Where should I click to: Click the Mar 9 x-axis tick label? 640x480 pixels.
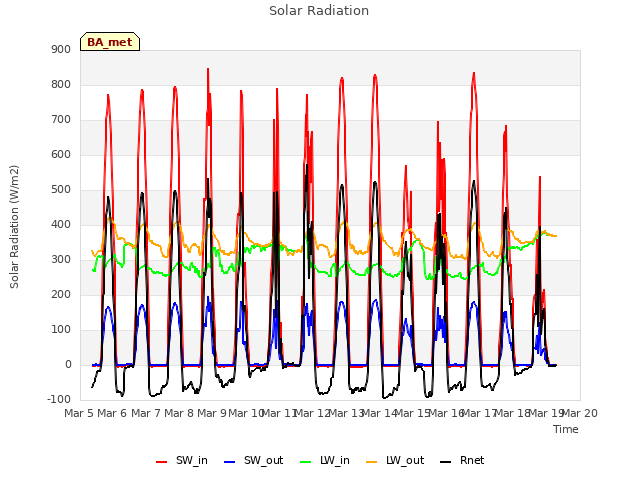coord(212,413)
